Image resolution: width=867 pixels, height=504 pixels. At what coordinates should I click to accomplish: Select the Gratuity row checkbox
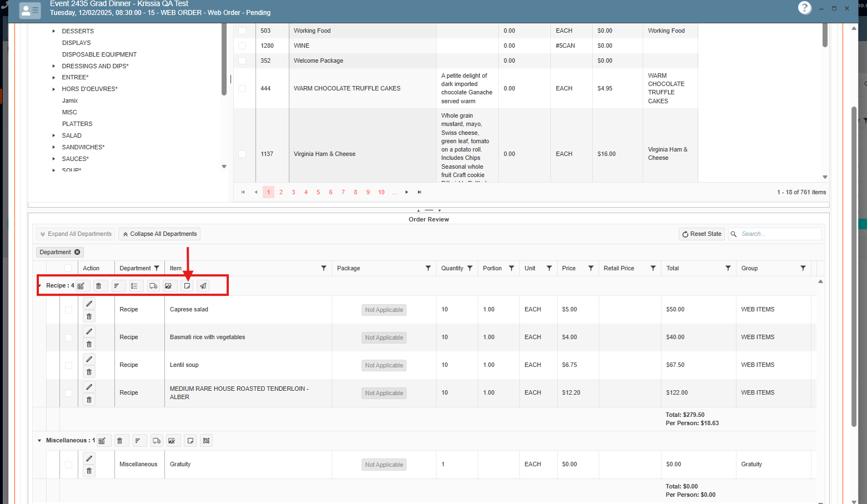click(x=68, y=465)
